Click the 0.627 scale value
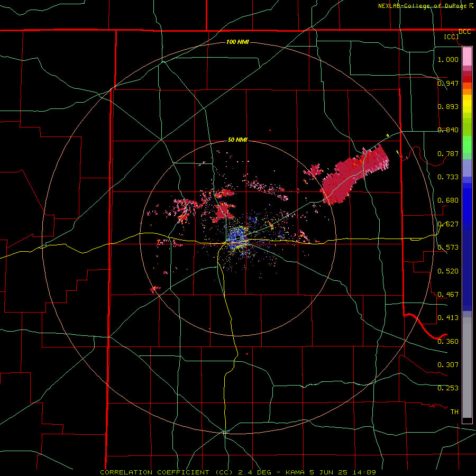Image resolution: width=476 pixels, height=476 pixels. [448, 224]
